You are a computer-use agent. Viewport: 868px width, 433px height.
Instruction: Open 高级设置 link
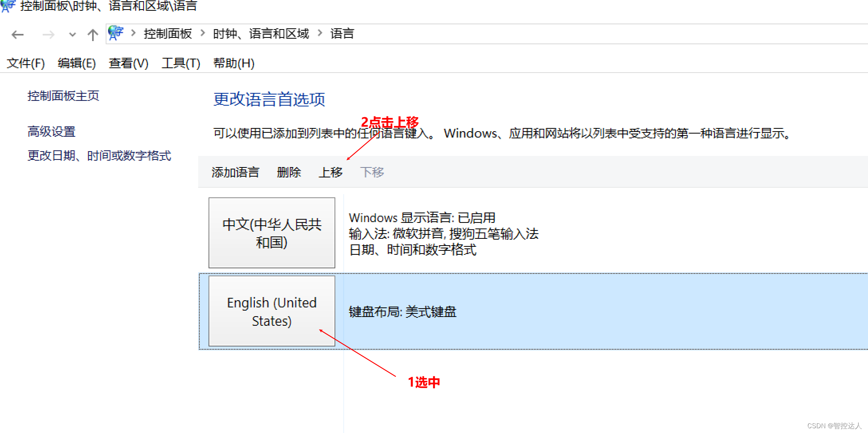pyautogui.click(x=51, y=132)
